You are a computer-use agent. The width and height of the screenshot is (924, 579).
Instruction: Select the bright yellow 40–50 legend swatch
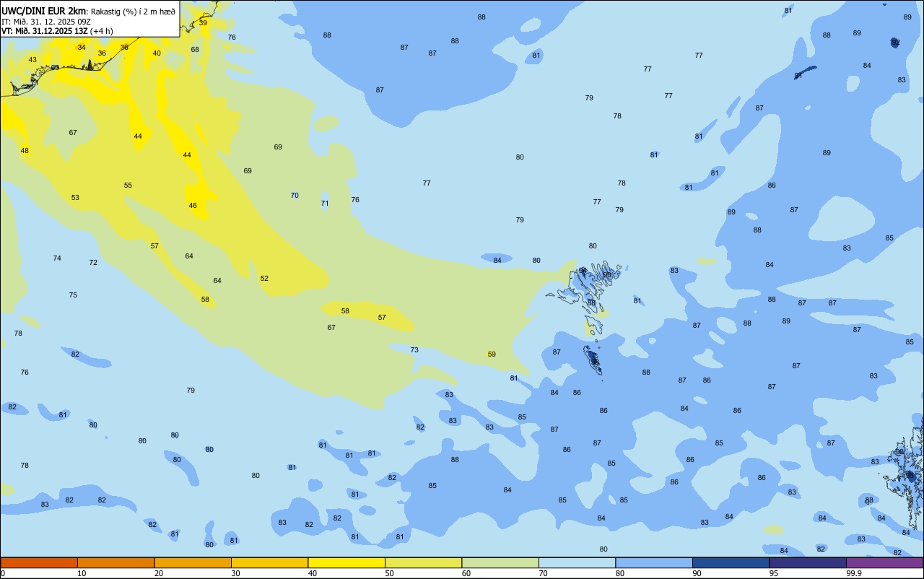coord(346,562)
